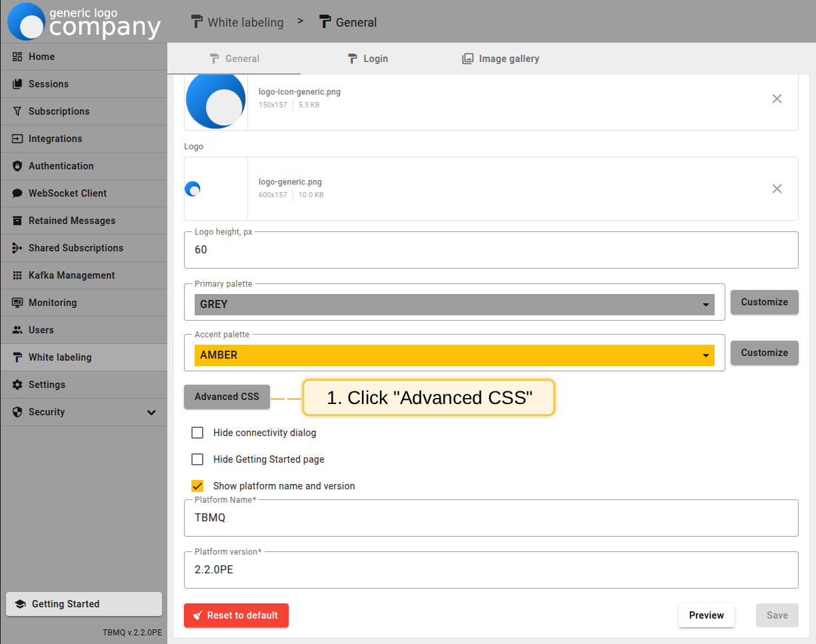
Task: Click the Home sidebar icon
Action: point(17,57)
